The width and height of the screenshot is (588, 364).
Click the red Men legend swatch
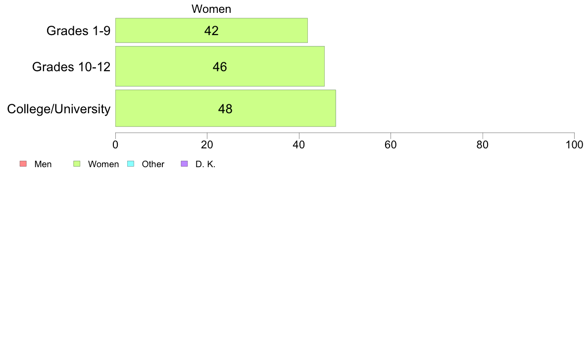23,164
